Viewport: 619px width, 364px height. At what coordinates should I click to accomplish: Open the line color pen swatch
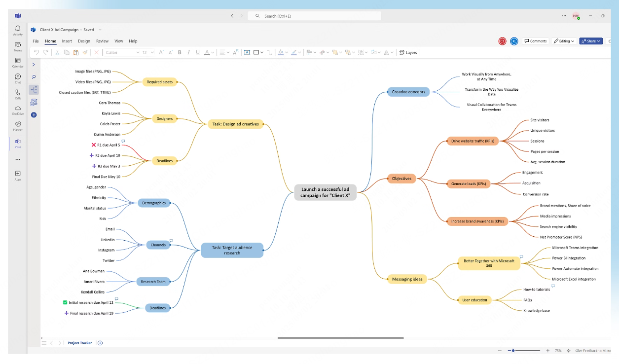pos(294,52)
